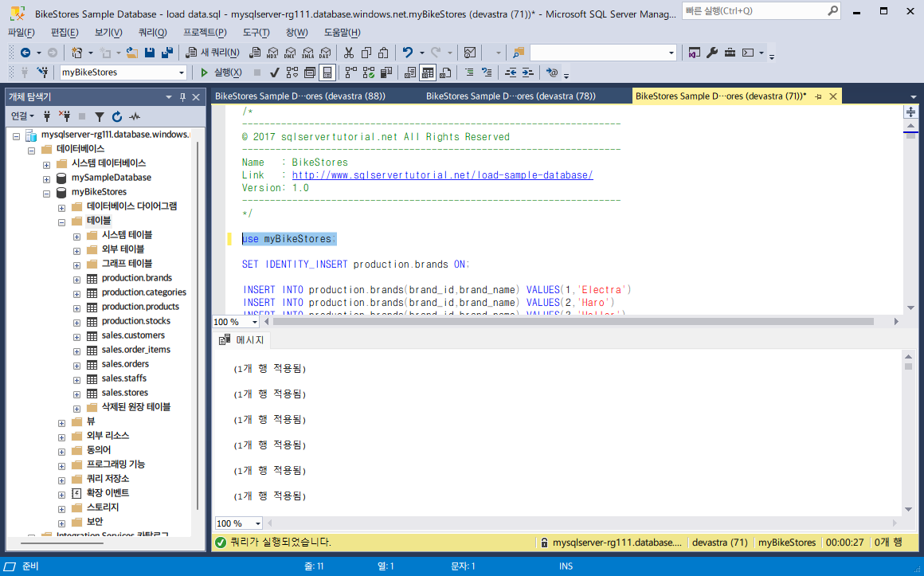Create a DAX query
This screenshot has height=576, width=924.
click(x=325, y=53)
